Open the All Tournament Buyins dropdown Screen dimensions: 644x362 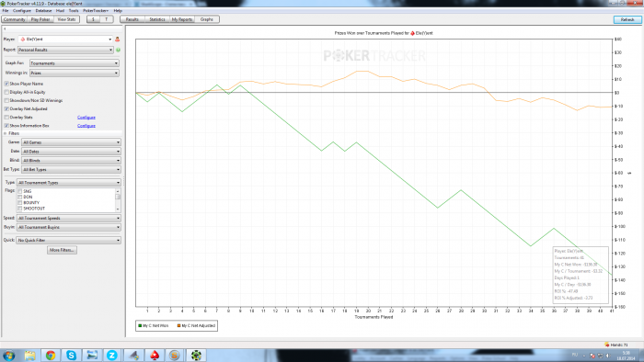(x=69, y=227)
